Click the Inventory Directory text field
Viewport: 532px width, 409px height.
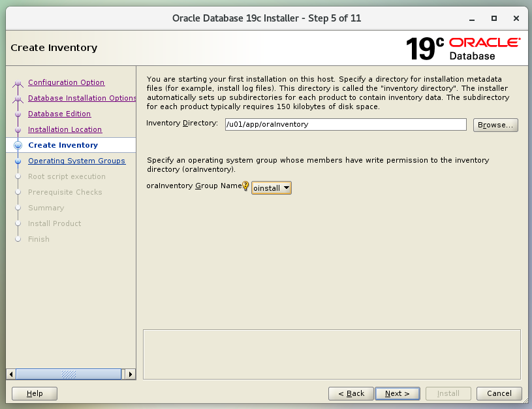point(345,124)
